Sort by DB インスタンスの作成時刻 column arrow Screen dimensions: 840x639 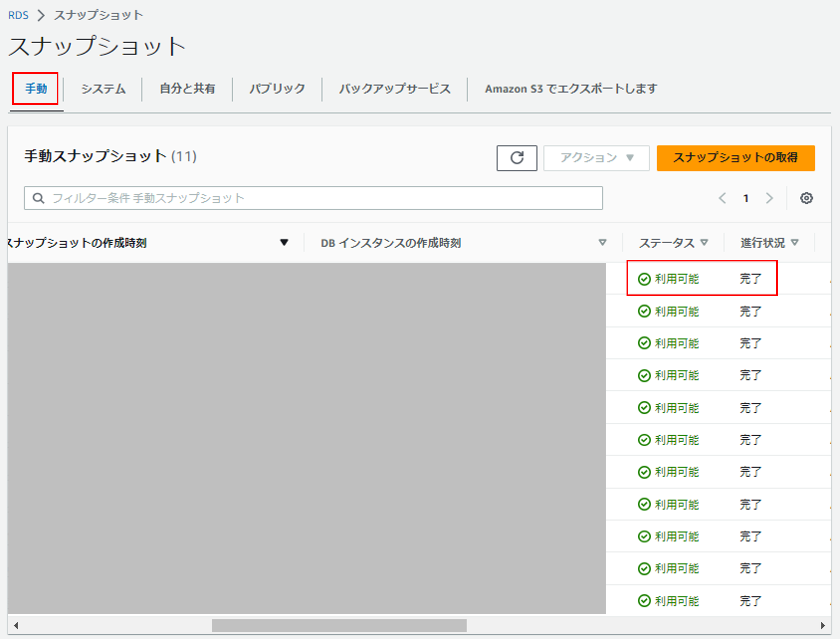pyautogui.click(x=602, y=242)
